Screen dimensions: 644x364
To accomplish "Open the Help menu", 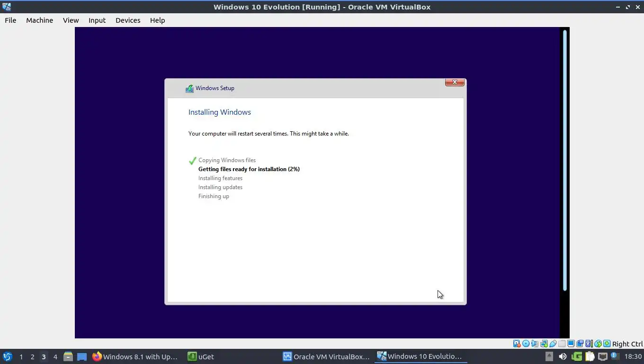I will point(157,20).
